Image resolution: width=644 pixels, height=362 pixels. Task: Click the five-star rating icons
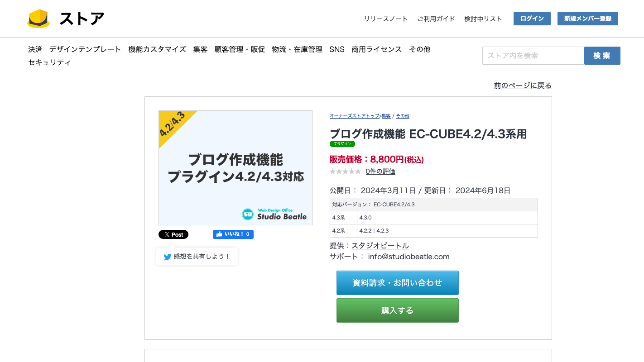[345, 171]
